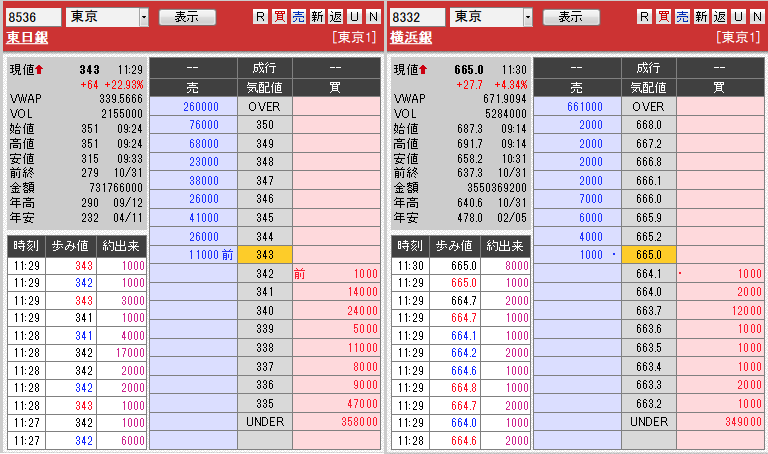Click the 新 icon in the 横浜銀 panel
768x454 pixels.
(701, 17)
